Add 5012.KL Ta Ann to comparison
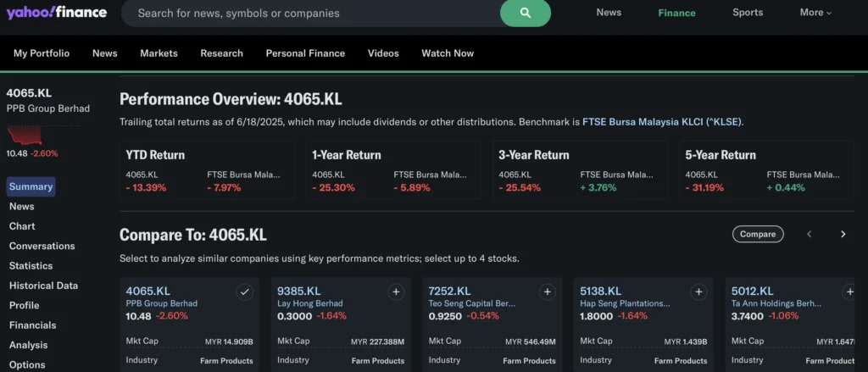The height and width of the screenshot is (372, 868). coord(849,291)
